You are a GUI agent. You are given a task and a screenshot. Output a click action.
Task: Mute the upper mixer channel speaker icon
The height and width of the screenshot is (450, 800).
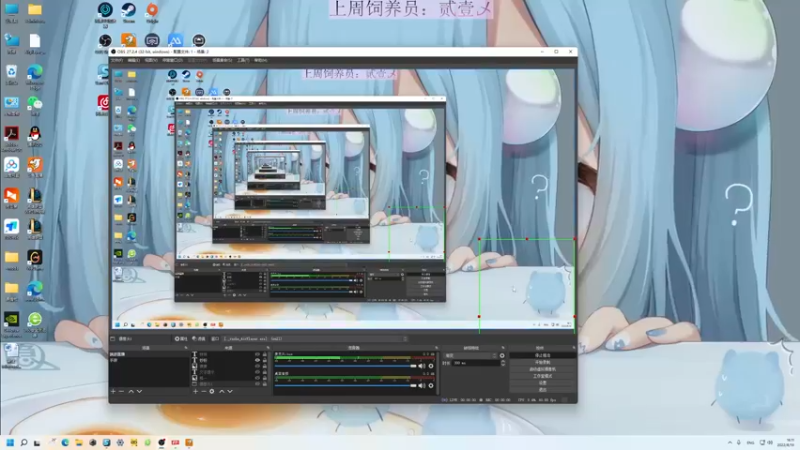[x=421, y=366]
